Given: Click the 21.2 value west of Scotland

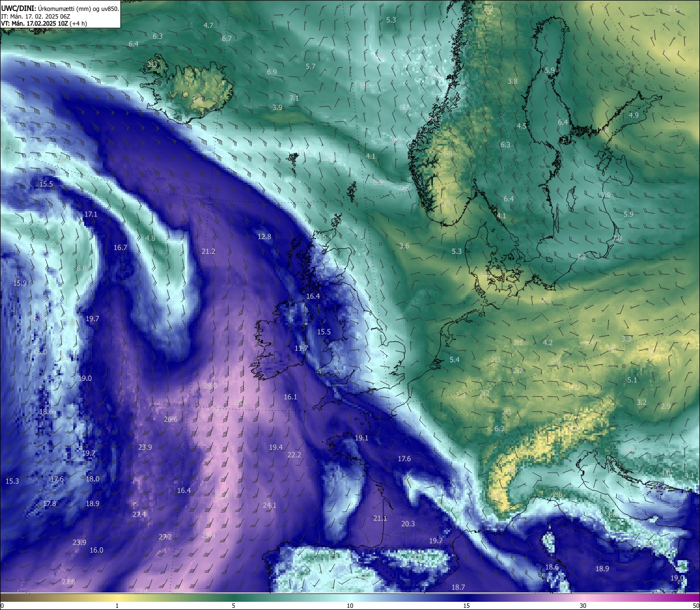Looking at the screenshot, I should click(208, 252).
